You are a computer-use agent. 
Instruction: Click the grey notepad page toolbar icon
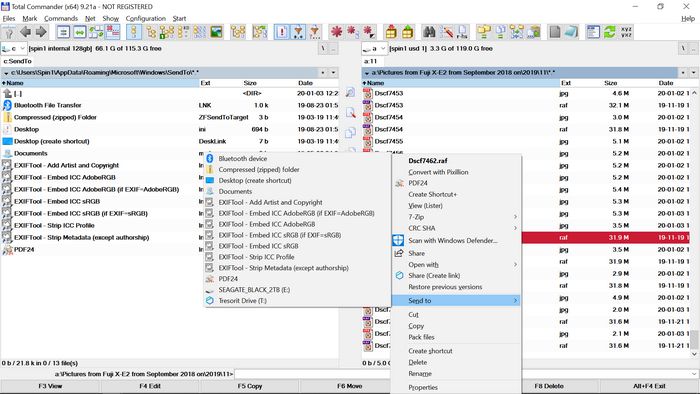click(x=555, y=32)
